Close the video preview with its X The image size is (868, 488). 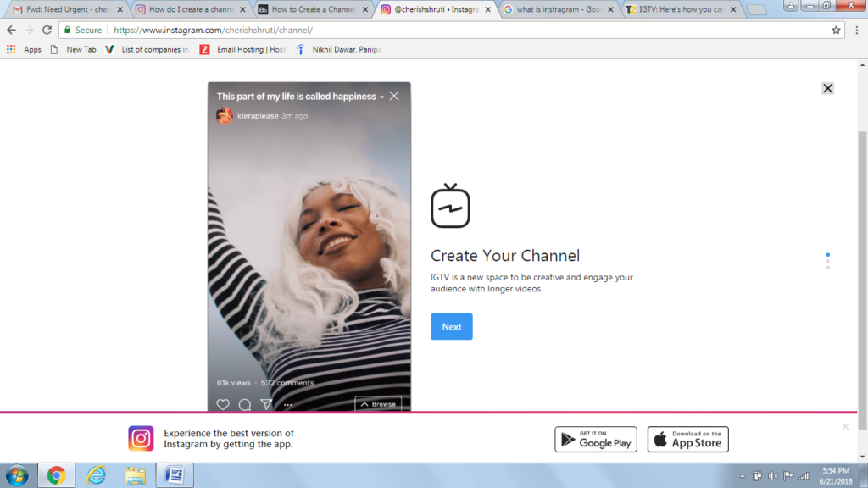(394, 97)
